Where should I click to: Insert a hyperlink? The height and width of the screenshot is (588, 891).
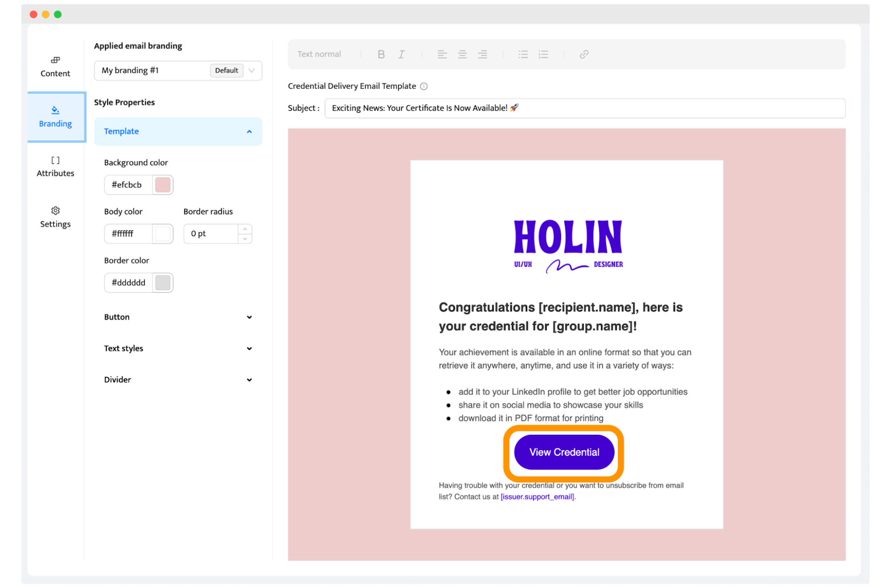583,54
